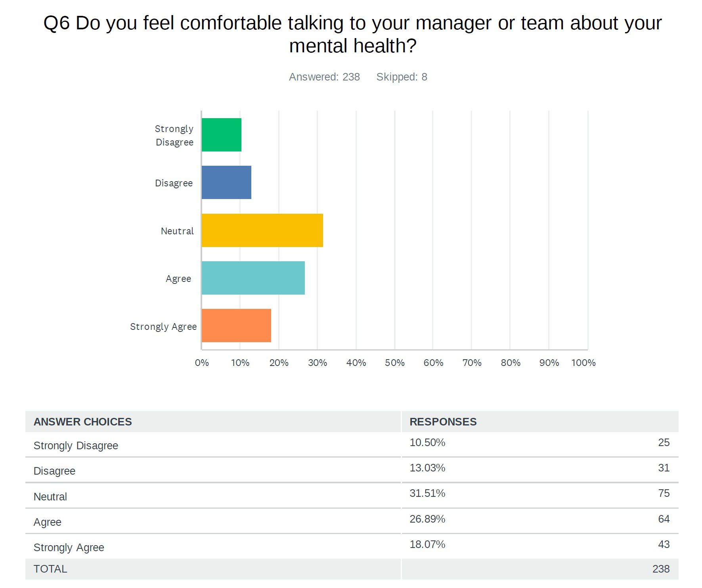This screenshot has height=588, width=702.
Task: Click the ANSWER CHOICES column header
Action: pyautogui.click(x=82, y=422)
